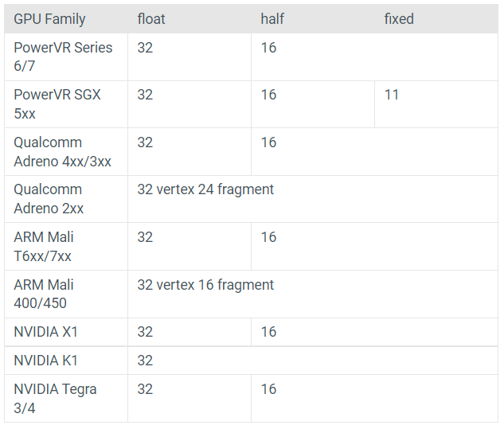Select the half value for NVIDIA X1
Image resolution: width=504 pixels, height=429 pixels.
268,332
